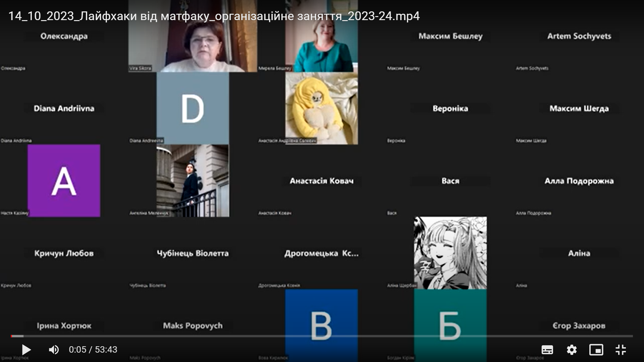Select the webcam tile of woman in glasses
The image size is (644, 362).
click(193, 36)
